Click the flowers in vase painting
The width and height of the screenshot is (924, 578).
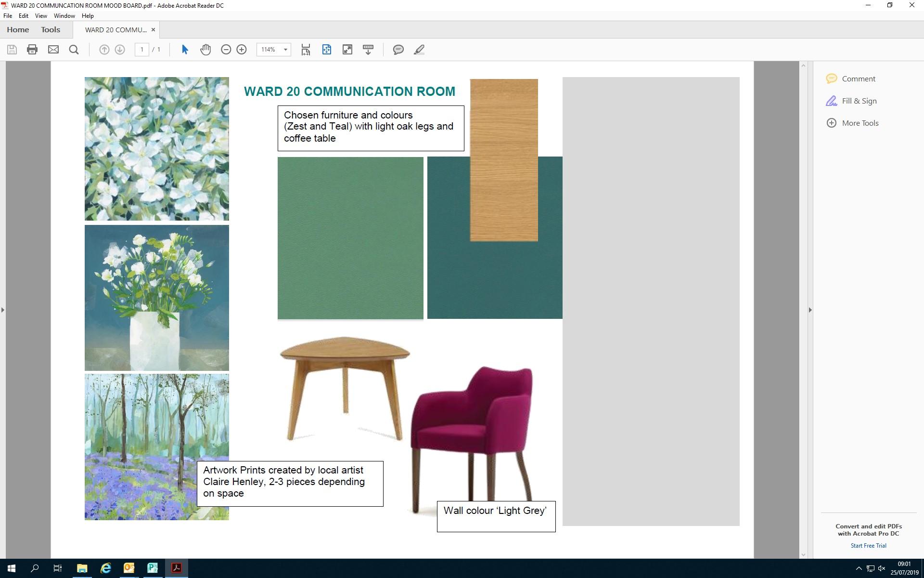[x=157, y=298]
